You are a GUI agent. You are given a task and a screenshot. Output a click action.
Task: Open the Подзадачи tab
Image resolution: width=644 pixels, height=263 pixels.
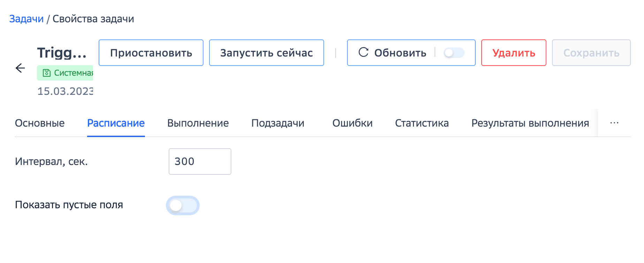pos(278,123)
